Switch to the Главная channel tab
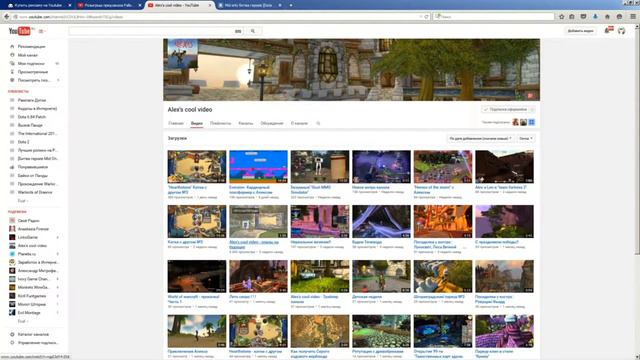Image resolution: width=640 pixels, height=360 pixels. coord(176,123)
